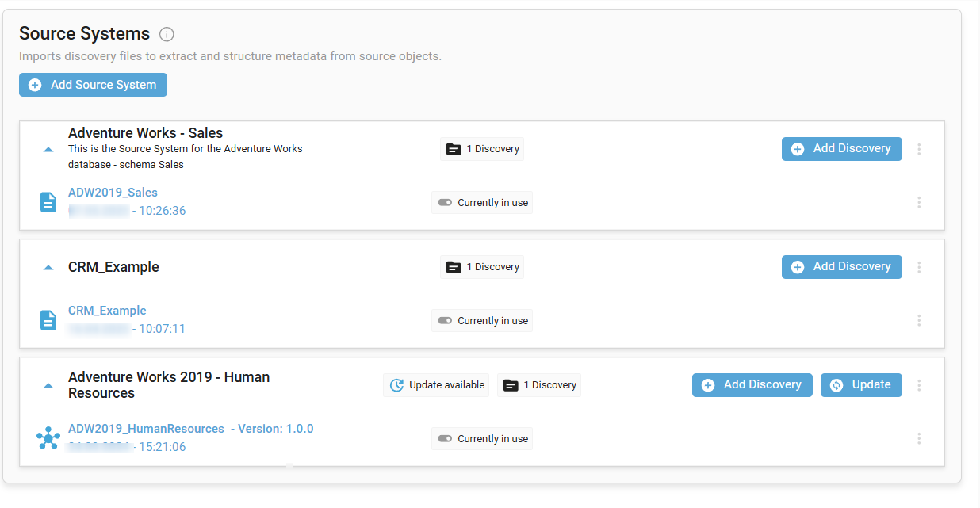Click the CRM_Example timestamp 10:07:11

162,329
